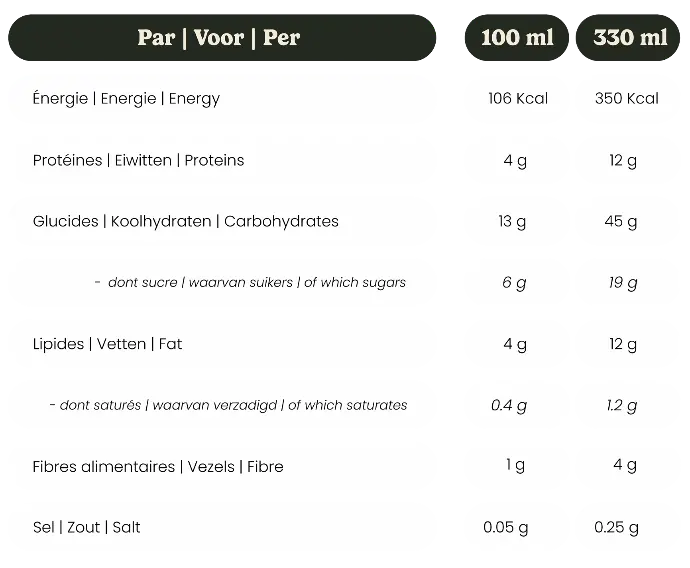Click the 1.2 g saturates value

pos(623,405)
